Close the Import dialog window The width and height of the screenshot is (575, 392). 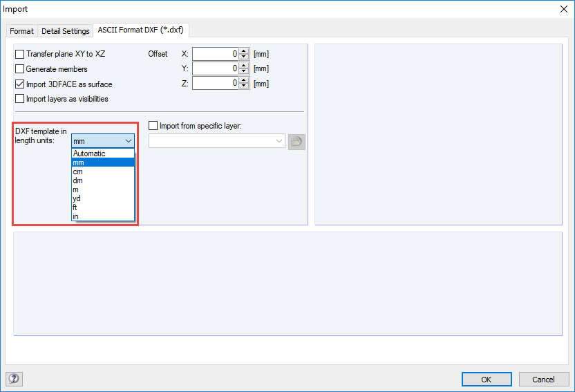564,9
